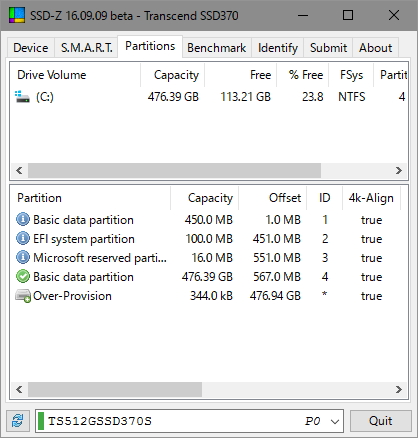The image size is (418, 438).
Task: Click the 23.8 percent free value
Action: [x=313, y=97]
